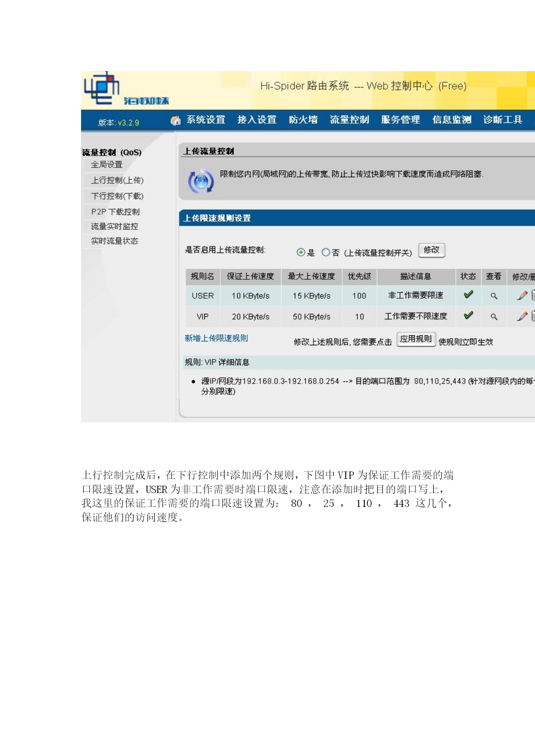Screen dimensions: 535x756
Task: Click the 15 KByte/s cell
Action: (312, 296)
